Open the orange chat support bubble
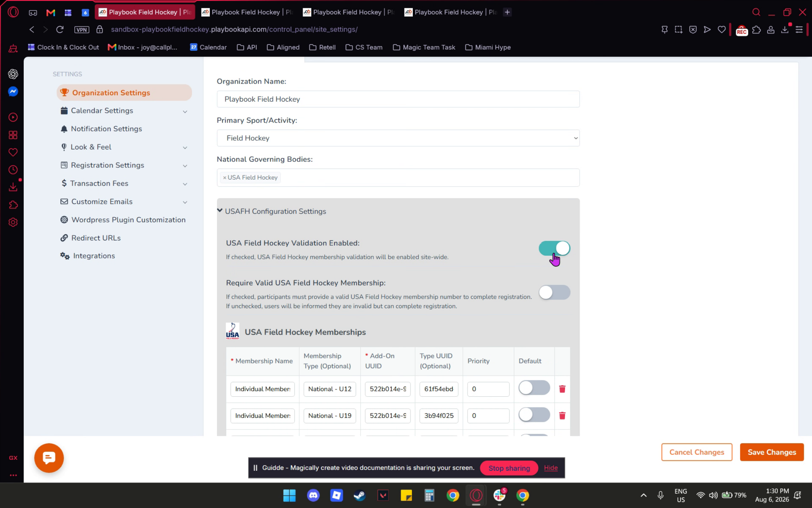 click(x=49, y=458)
